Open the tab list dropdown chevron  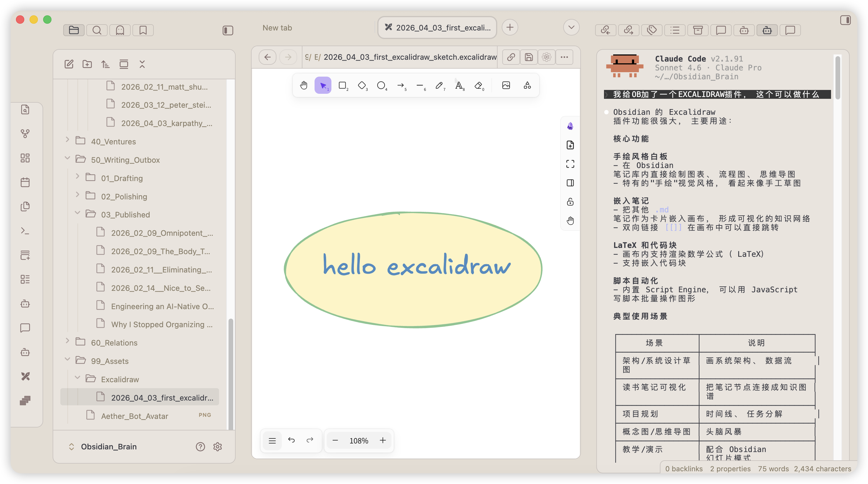point(571,27)
